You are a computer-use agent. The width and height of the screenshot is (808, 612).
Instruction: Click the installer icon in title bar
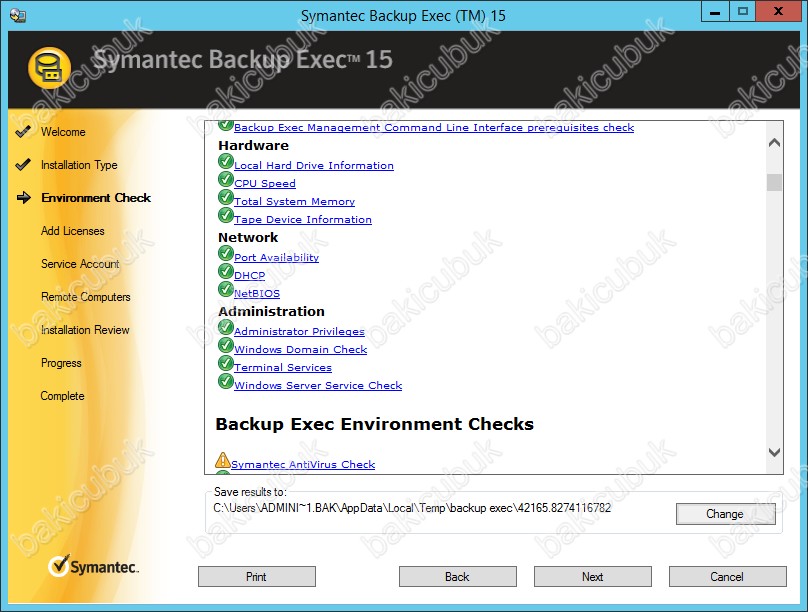pos(18,15)
